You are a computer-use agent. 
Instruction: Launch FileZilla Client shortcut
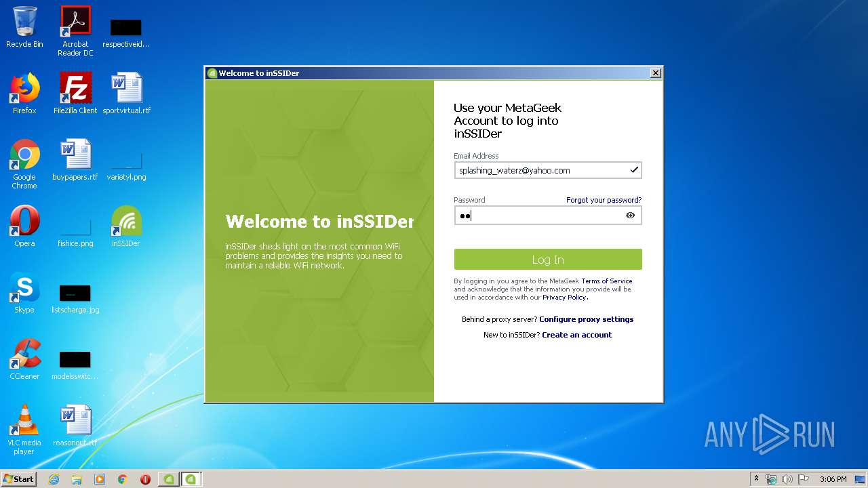coord(75,94)
